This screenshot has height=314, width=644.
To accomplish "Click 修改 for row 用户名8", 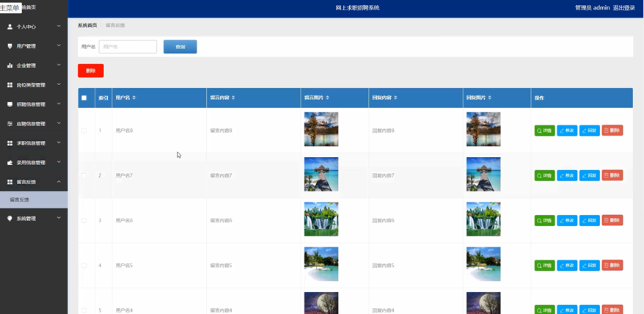I will pyautogui.click(x=567, y=131).
